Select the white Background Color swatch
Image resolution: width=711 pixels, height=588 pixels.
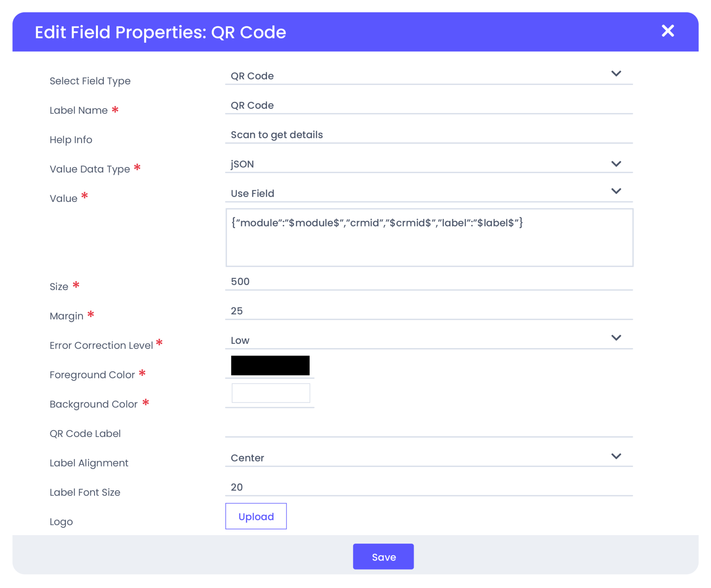(271, 393)
